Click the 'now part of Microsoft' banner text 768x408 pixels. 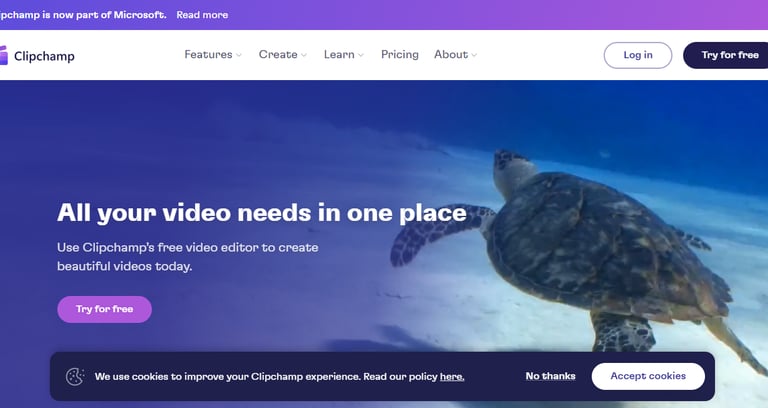[x=83, y=15]
